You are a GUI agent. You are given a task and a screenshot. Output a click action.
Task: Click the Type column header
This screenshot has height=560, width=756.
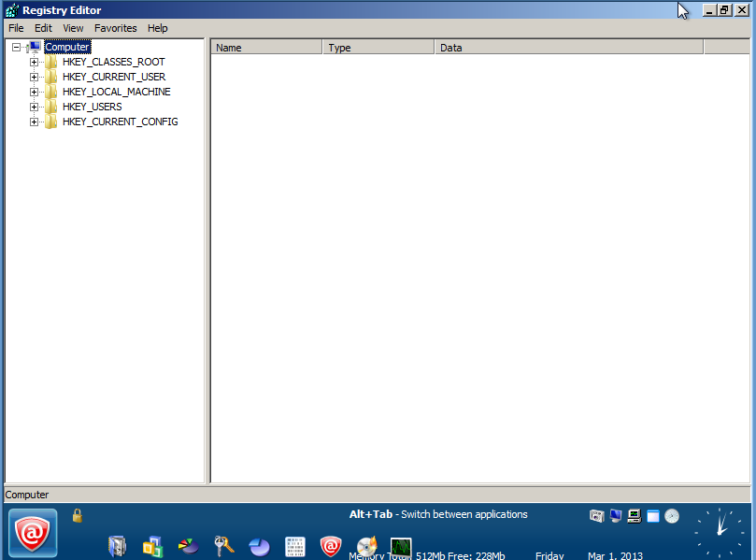pos(378,48)
